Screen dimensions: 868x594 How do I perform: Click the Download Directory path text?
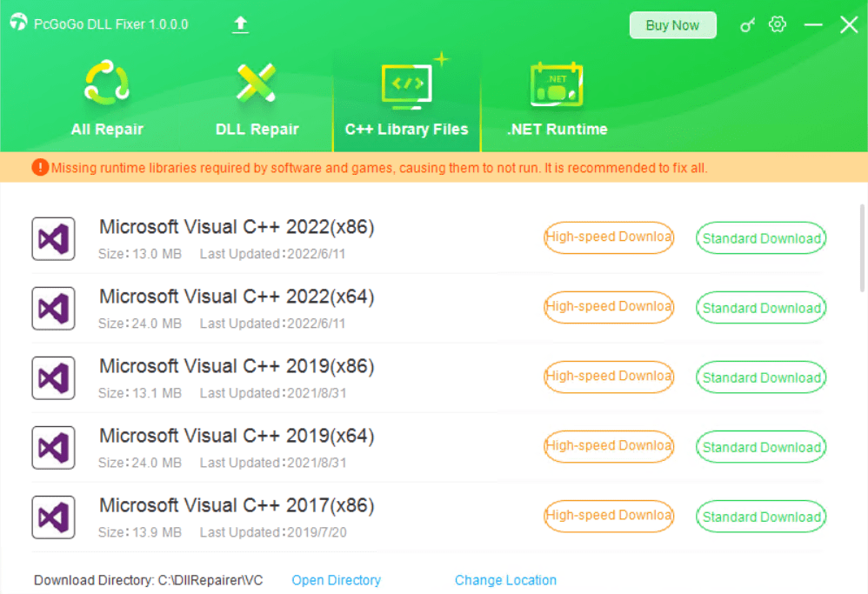[x=149, y=580]
